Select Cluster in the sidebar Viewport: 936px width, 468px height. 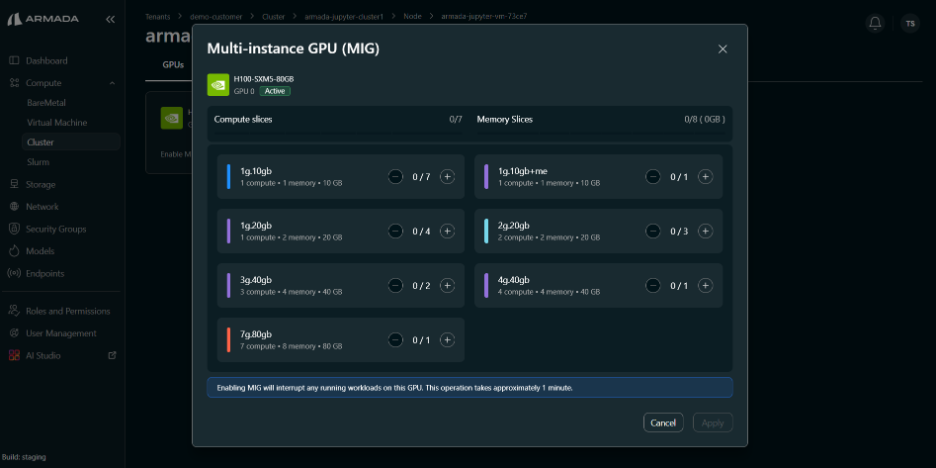pyautogui.click(x=71, y=142)
